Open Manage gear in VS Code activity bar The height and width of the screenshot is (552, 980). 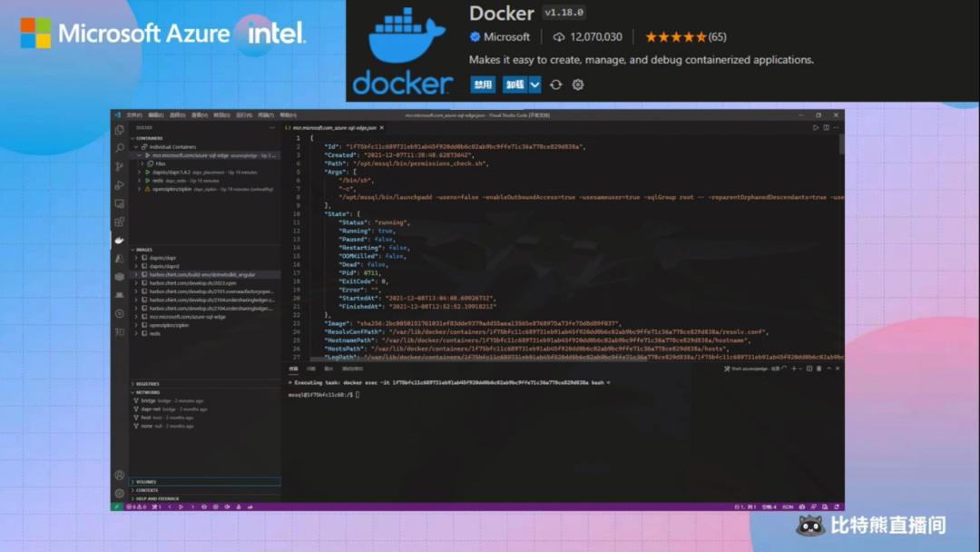click(x=120, y=493)
